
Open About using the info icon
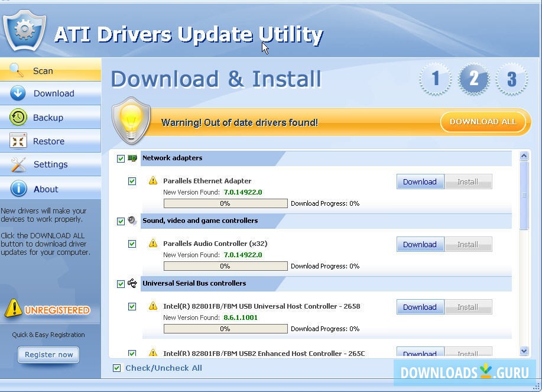(17, 188)
